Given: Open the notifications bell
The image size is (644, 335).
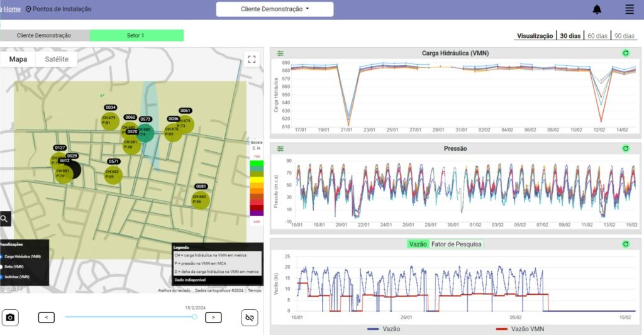Looking at the screenshot, I should 597,9.
